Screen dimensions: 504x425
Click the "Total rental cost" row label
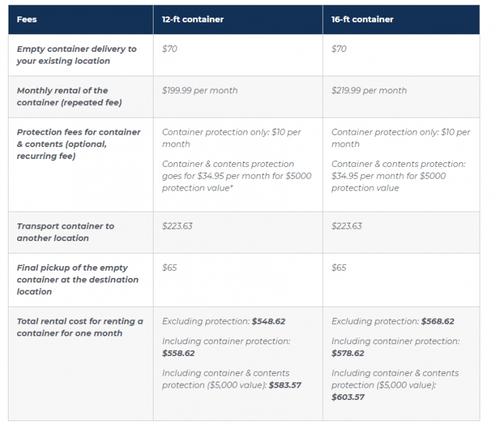click(79, 327)
